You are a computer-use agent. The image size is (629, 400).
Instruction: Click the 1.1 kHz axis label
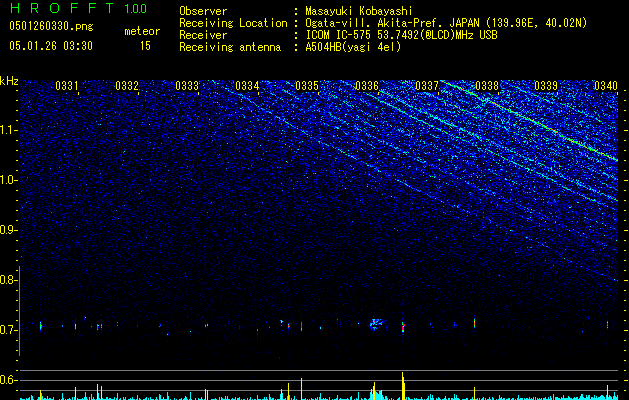pos(8,130)
